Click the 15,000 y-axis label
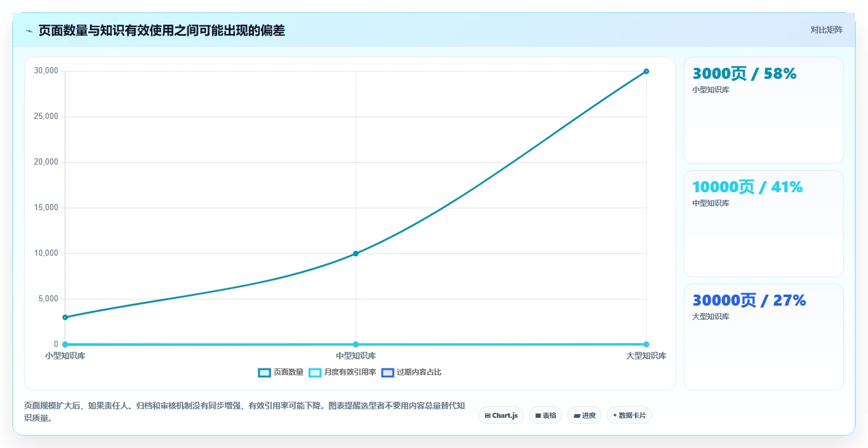 point(46,208)
